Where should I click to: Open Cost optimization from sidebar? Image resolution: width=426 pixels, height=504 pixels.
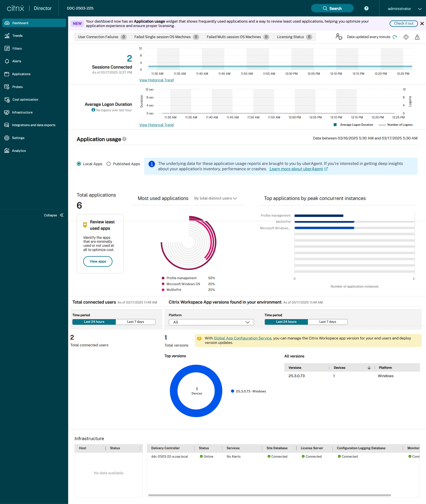(25, 100)
